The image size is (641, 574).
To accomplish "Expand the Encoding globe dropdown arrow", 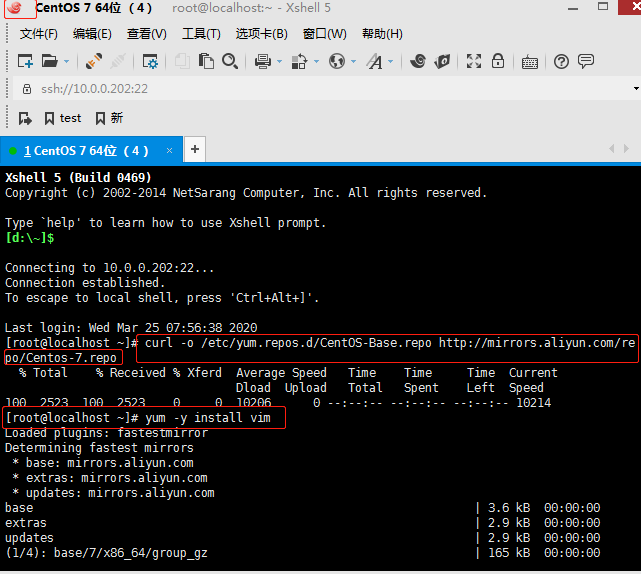I will tap(354, 61).
